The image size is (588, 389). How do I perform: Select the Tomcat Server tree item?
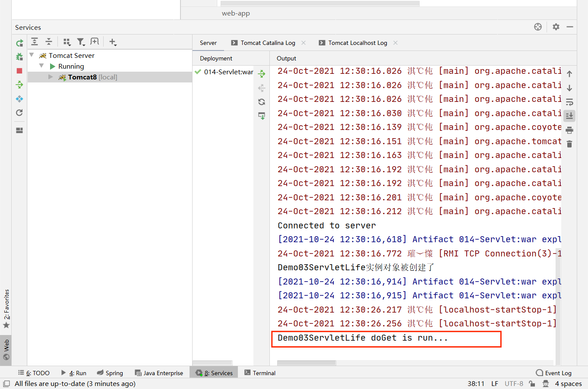click(x=71, y=56)
